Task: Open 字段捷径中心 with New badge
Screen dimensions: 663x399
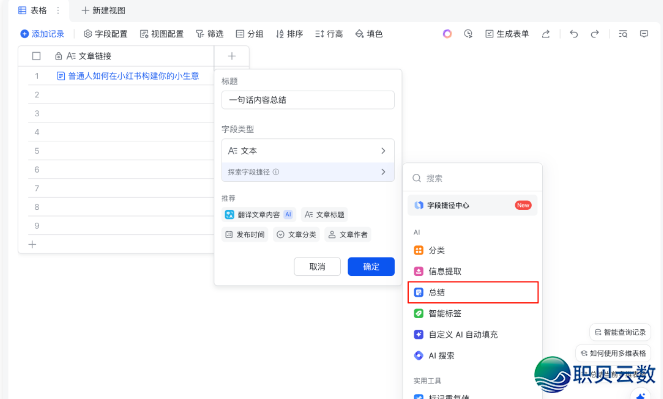Action: tap(472, 205)
